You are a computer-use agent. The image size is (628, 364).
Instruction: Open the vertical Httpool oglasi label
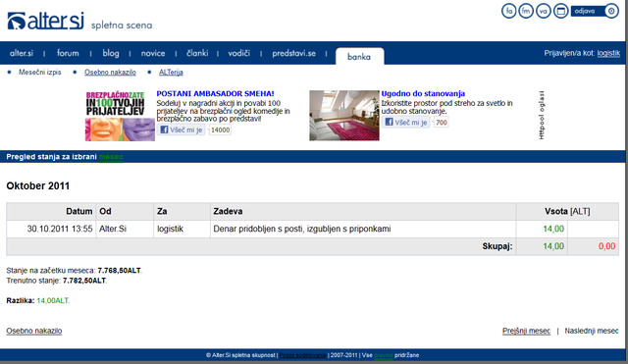tap(542, 116)
